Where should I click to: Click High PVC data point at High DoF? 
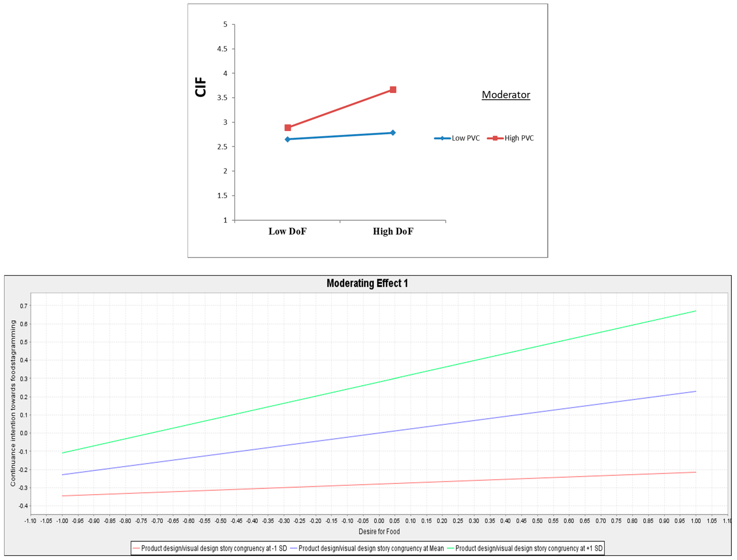(x=393, y=90)
